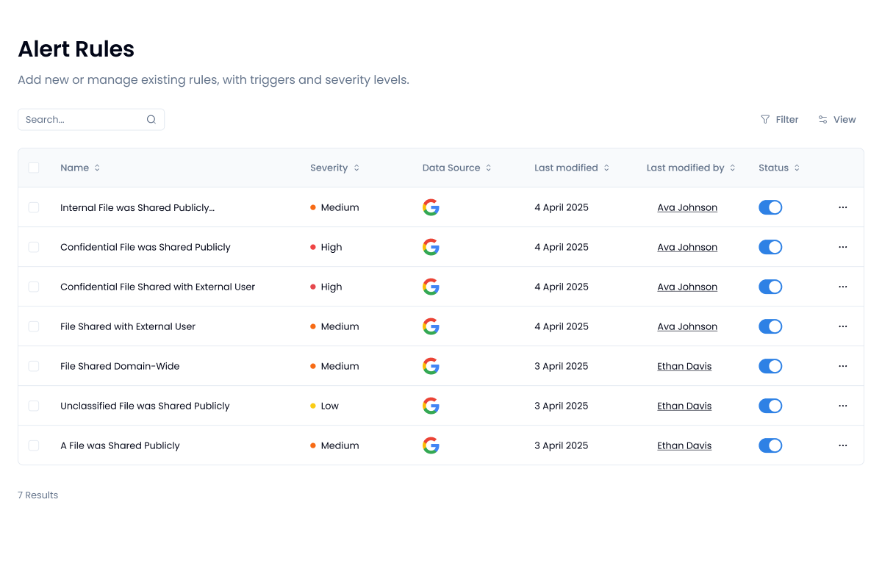The image size is (882, 588).
Task: Open the ellipsis actions menu on the first row
Action: pos(842,207)
